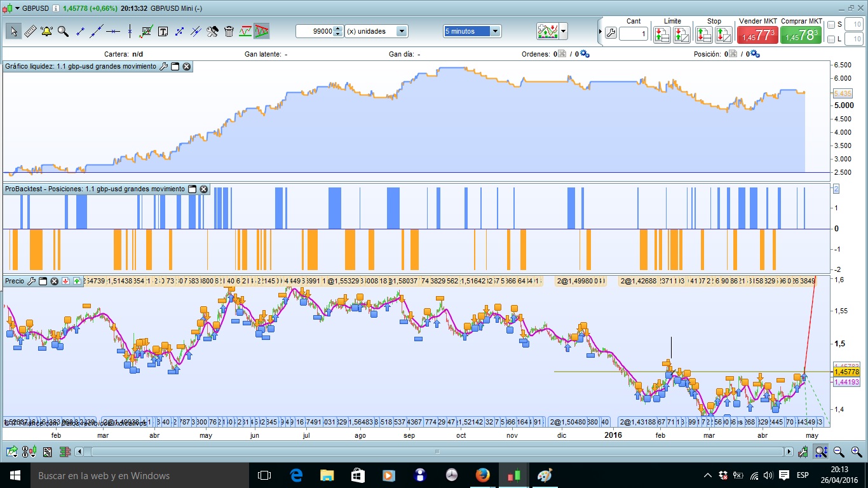Select the text annotation tool
This screenshot has height=488, width=868.
click(x=163, y=31)
